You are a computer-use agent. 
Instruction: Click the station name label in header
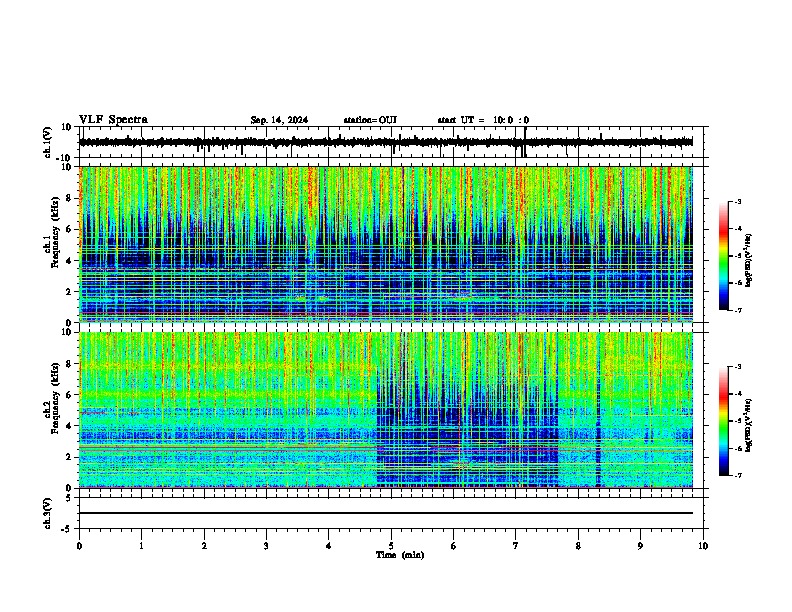pyautogui.click(x=370, y=120)
